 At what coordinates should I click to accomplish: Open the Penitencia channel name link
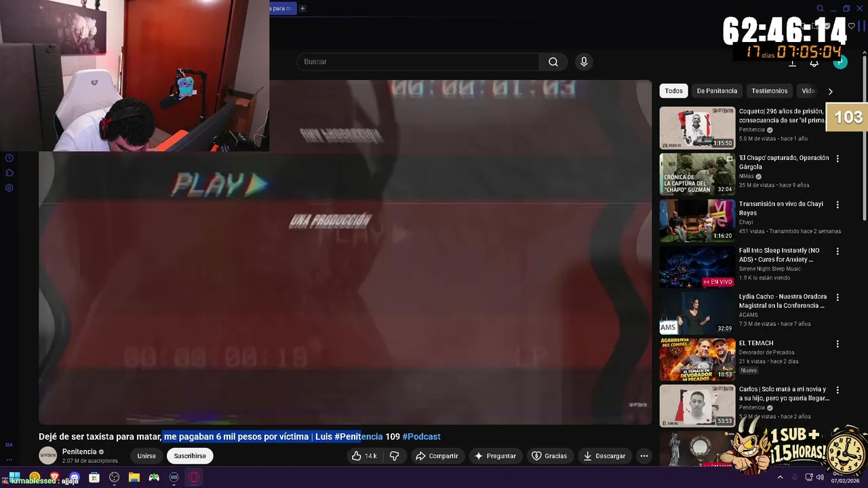(79, 451)
